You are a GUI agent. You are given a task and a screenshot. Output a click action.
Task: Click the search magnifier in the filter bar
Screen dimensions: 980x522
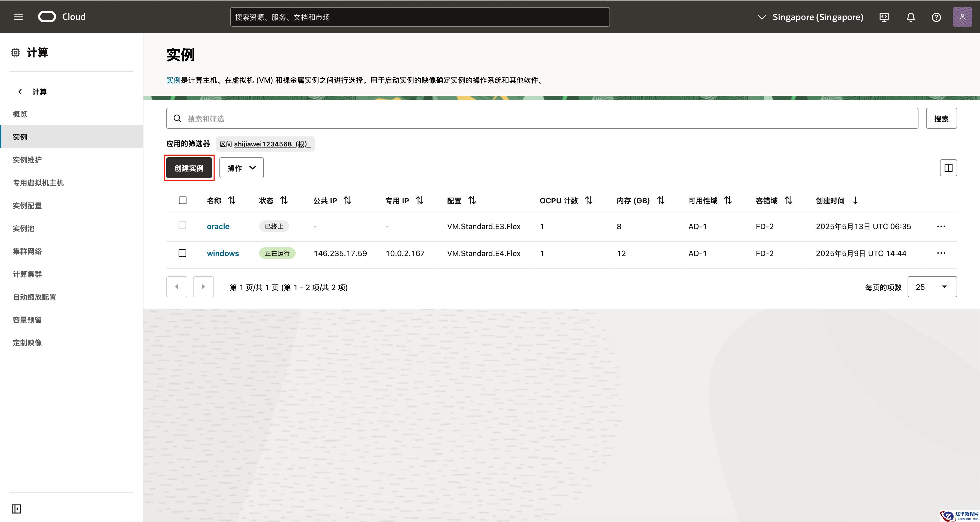pos(177,118)
